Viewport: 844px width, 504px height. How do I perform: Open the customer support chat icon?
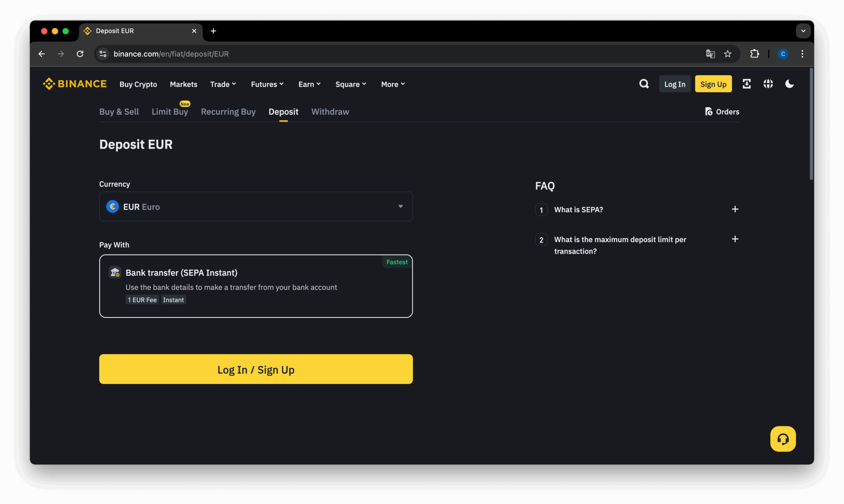click(x=783, y=439)
